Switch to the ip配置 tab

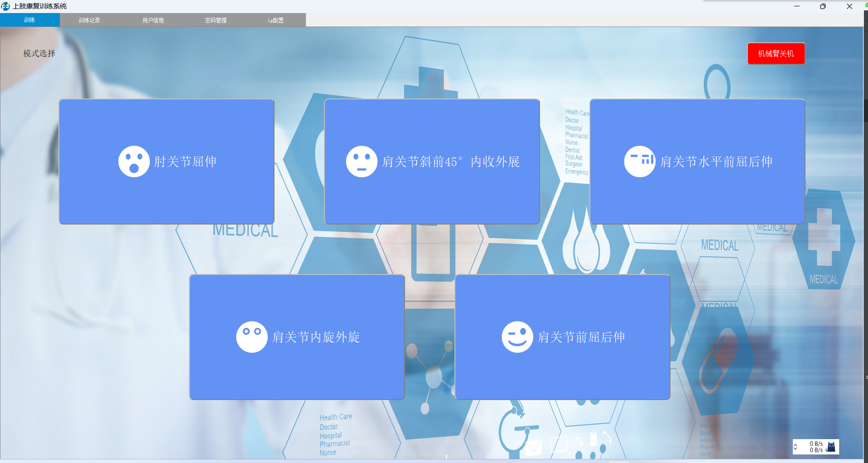click(275, 20)
